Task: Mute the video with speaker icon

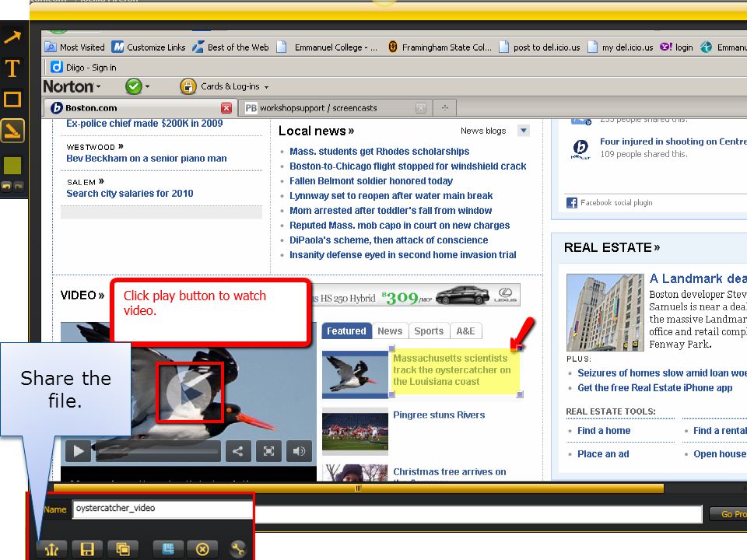Action: (x=299, y=451)
